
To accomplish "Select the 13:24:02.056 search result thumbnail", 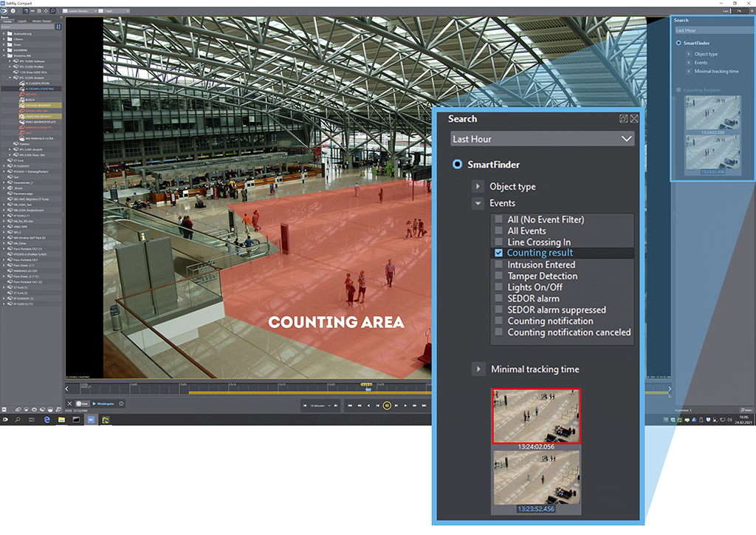I will point(537,415).
